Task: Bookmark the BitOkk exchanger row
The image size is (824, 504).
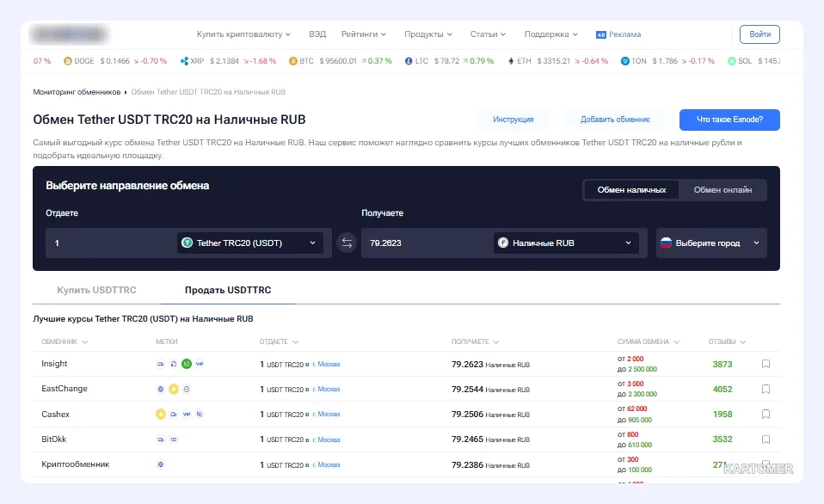Action: tap(766, 439)
